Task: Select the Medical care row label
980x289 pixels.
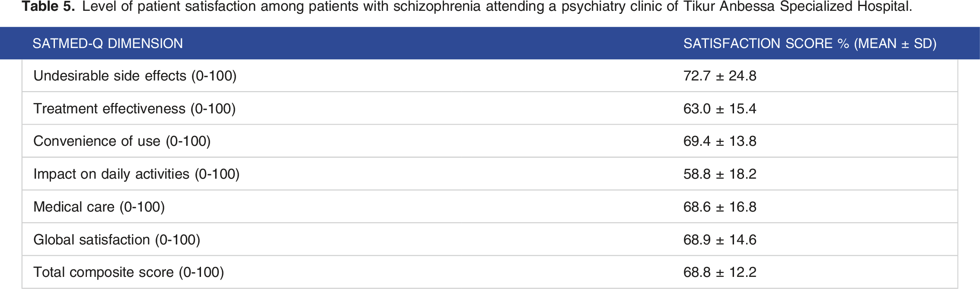Action: point(99,207)
